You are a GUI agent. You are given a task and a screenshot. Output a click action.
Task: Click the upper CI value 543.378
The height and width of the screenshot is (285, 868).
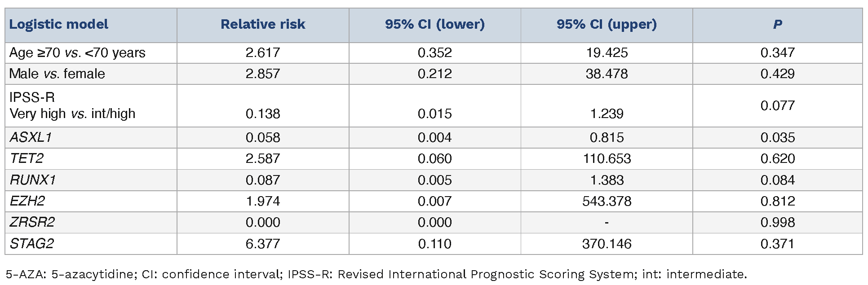click(x=607, y=201)
